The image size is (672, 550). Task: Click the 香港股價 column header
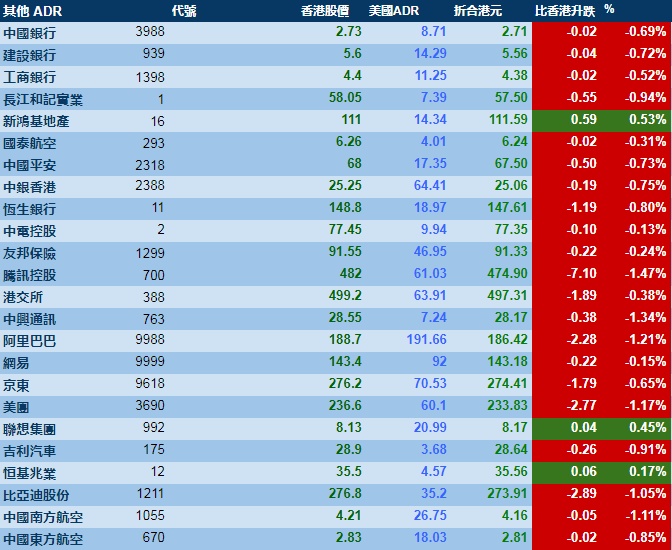coord(325,11)
